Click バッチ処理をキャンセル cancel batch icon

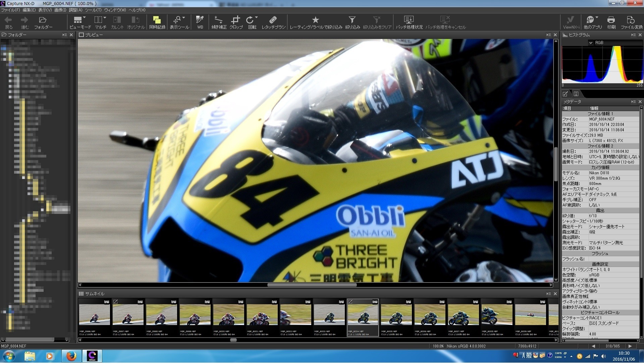445,20
